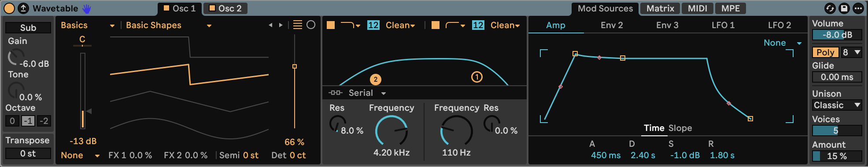Viewport: 868px width, 167px height.
Task: Toggle the Sub oscillator button
Action: click(28, 28)
